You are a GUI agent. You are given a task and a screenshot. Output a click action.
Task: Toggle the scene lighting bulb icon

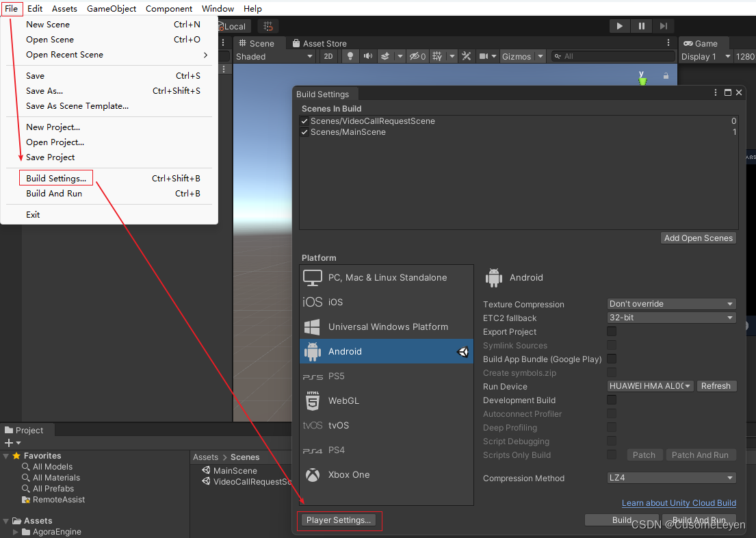coord(350,56)
